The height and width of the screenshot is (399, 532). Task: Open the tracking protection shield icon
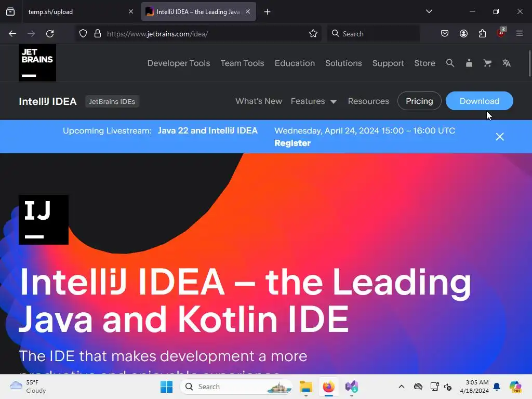pyautogui.click(x=83, y=34)
